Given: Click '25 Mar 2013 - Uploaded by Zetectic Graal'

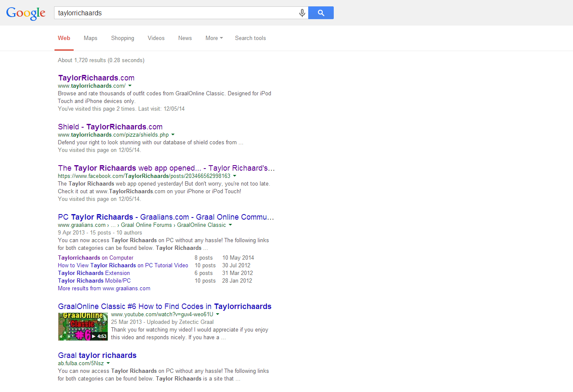Looking at the screenshot, I should point(162,322).
